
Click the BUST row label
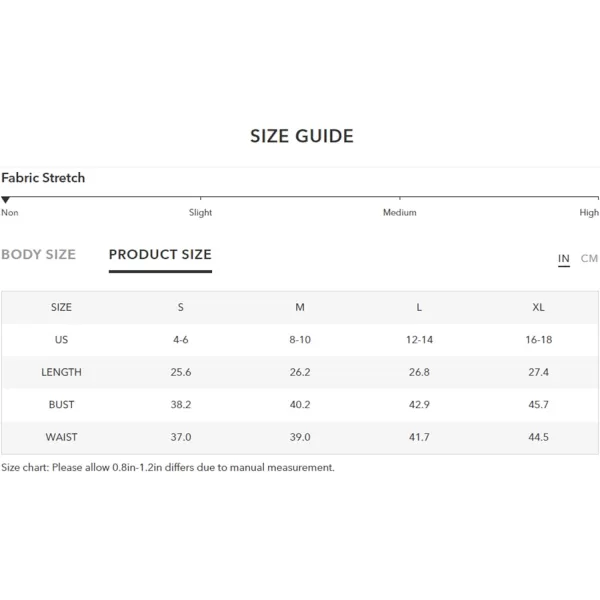point(61,404)
